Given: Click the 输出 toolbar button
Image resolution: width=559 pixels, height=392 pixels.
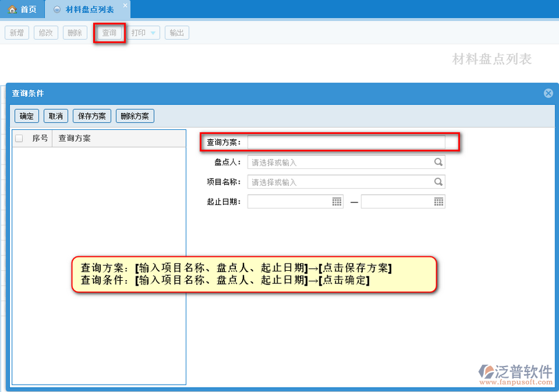Looking at the screenshot, I should point(177,33).
